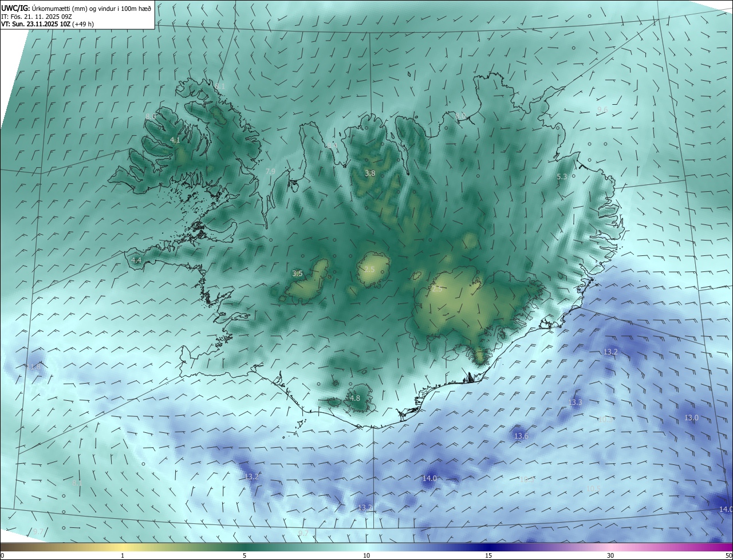Click the 4.4 value on Snæfellsnes peninsula
Image resolution: width=733 pixels, height=560 pixels.
tap(136, 260)
